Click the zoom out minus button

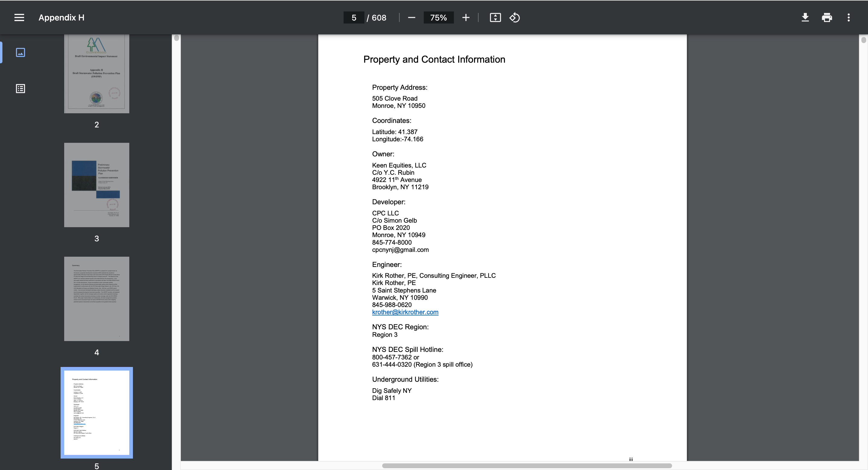click(411, 17)
